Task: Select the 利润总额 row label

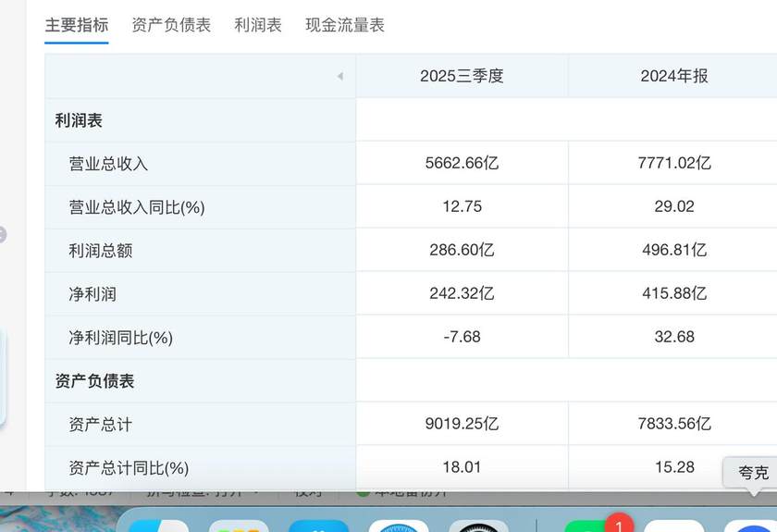Action: pos(100,251)
